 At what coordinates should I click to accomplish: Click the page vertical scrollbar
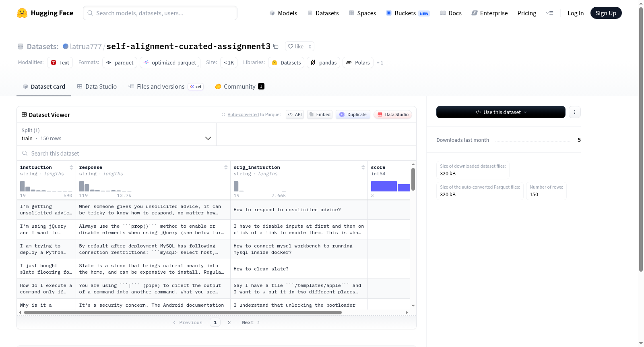[x=641, y=139]
